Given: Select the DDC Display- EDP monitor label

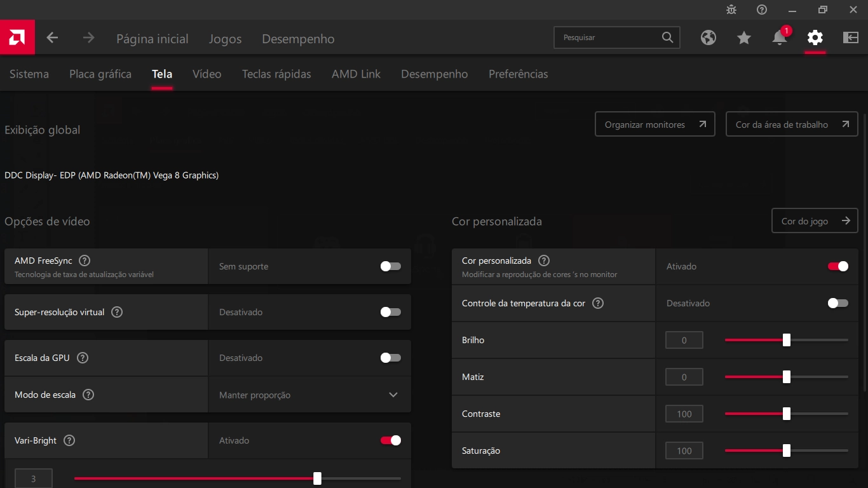Looking at the screenshot, I should [x=112, y=175].
